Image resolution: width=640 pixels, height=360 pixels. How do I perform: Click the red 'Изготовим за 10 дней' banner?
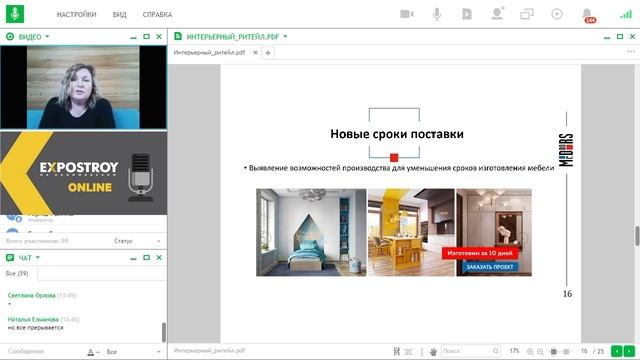(x=480, y=253)
